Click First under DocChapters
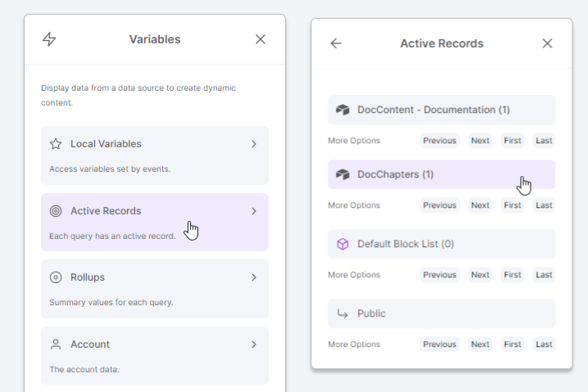 (513, 205)
